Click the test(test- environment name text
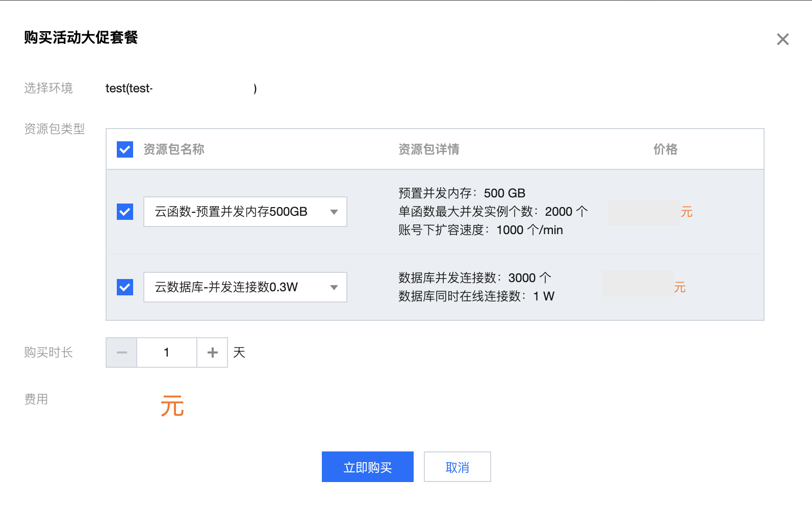The height and width of the screenshot is (505, 812). (x=129, y=88)
